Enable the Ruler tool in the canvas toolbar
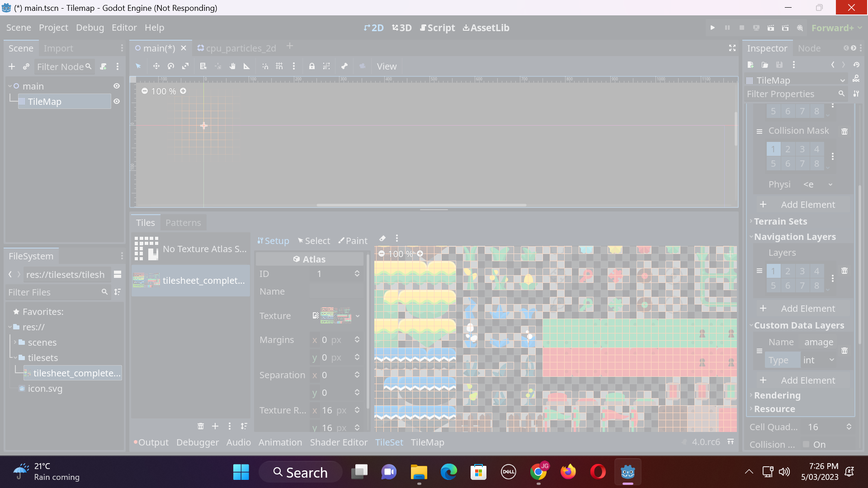 (x=246, y=66)
